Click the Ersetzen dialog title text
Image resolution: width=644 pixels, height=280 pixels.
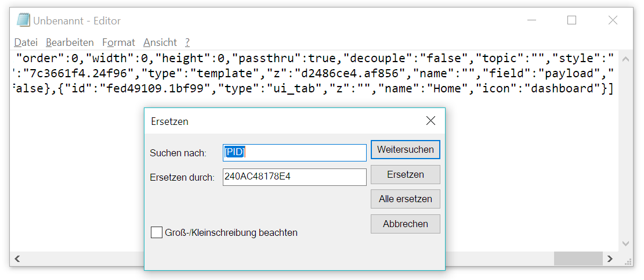click(x=169, y=121)
